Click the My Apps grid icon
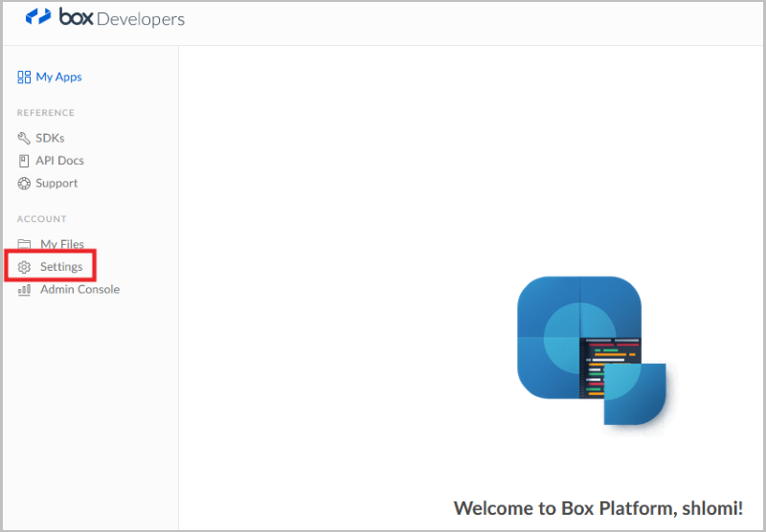Viewport: 766px width, 532px height. [x=24, y=78]
